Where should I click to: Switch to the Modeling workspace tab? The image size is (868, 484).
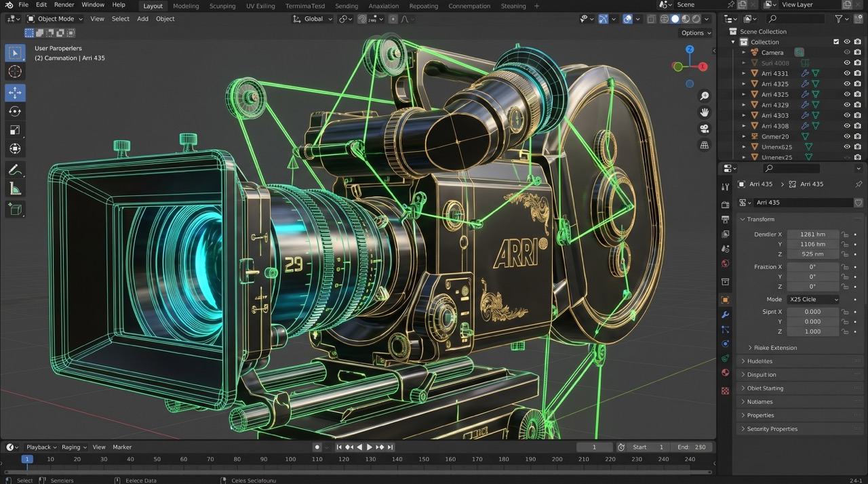186,6
